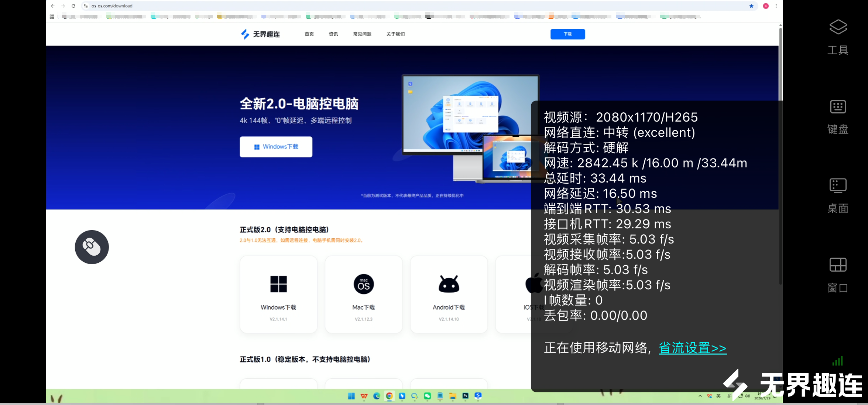Click the white Windows下载 hero button

[x=276, y=147]
